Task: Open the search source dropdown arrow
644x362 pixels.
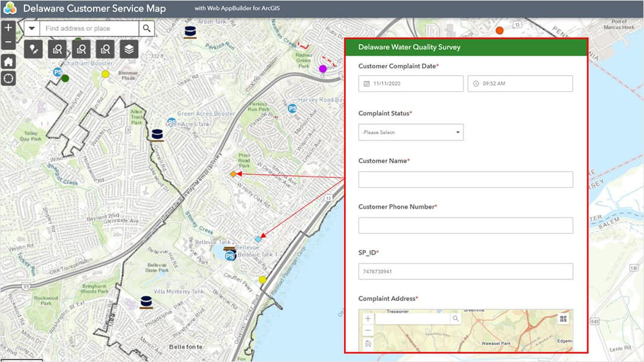Action: (x=31, y=28)
